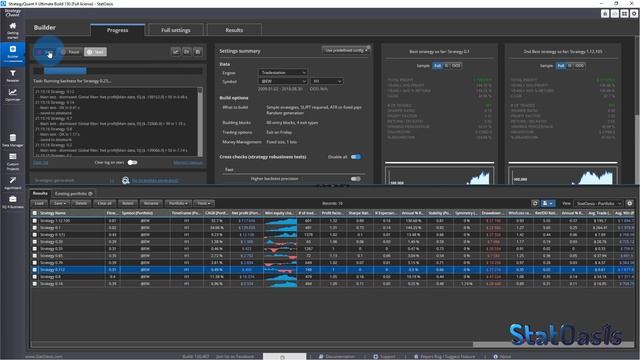
Task: Open the Symbol dropdown
Action: click(x=282, y=81)
